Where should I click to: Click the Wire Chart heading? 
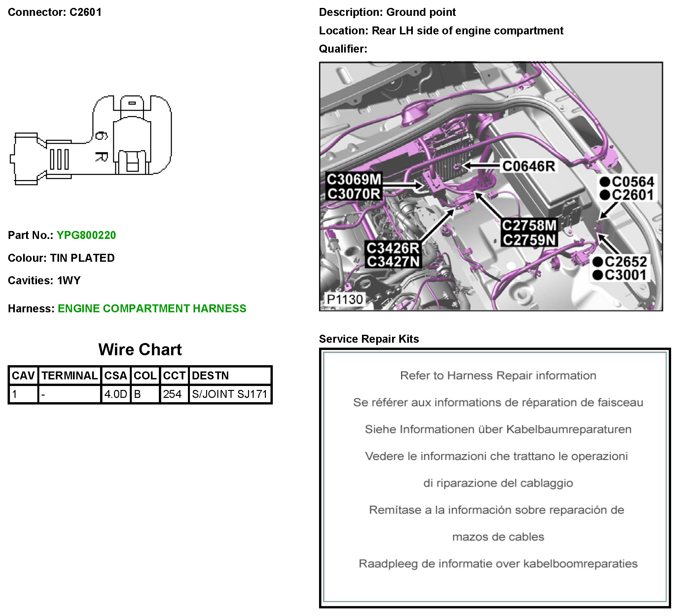140,350
